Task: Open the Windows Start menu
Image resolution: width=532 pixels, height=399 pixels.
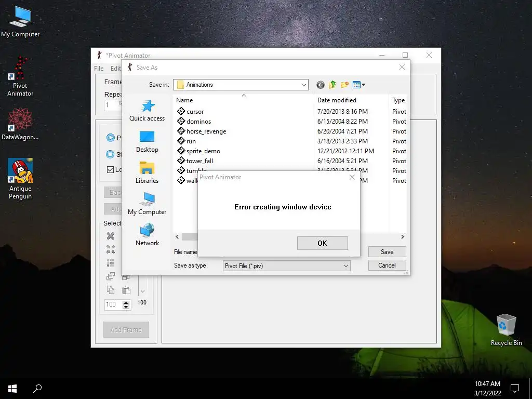Action: [x=12, y=389]
